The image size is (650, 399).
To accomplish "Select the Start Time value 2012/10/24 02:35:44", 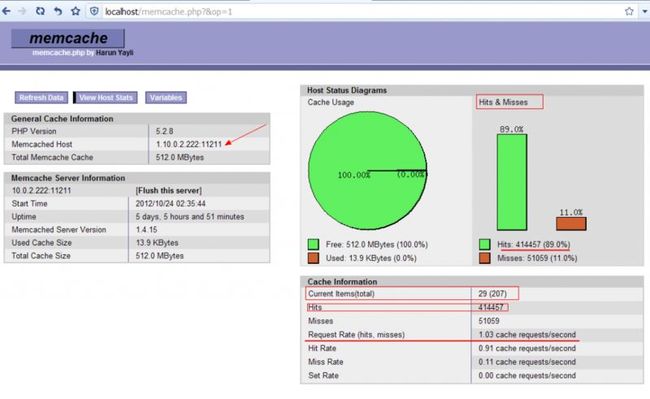I will point(170,203).
